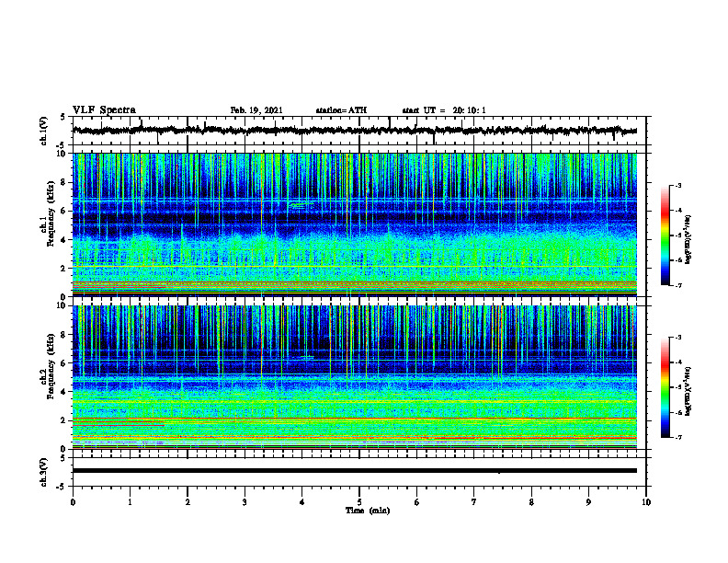Screen dimensions: 728x563
Task: Click the 2 kHz line in ch.1 spectrogram
Action: 354,266
